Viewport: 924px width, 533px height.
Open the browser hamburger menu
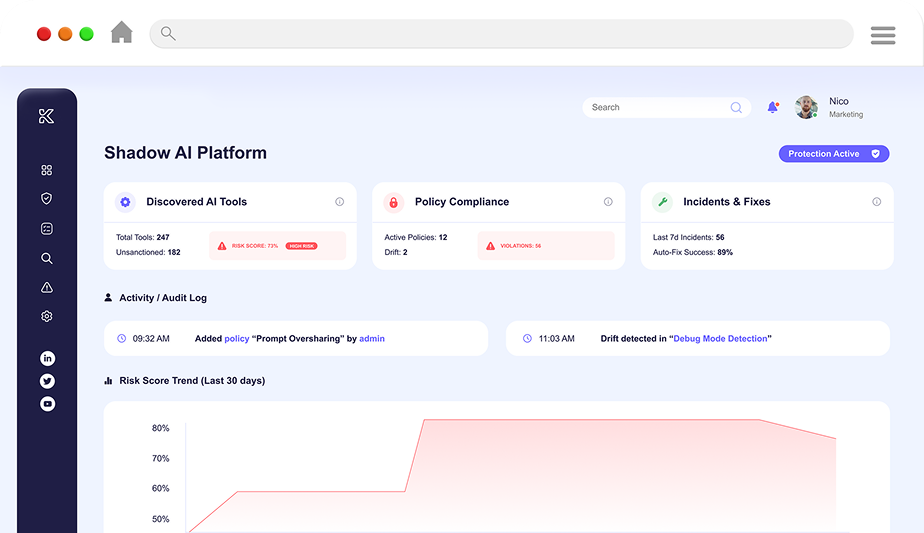click(882, 35)
